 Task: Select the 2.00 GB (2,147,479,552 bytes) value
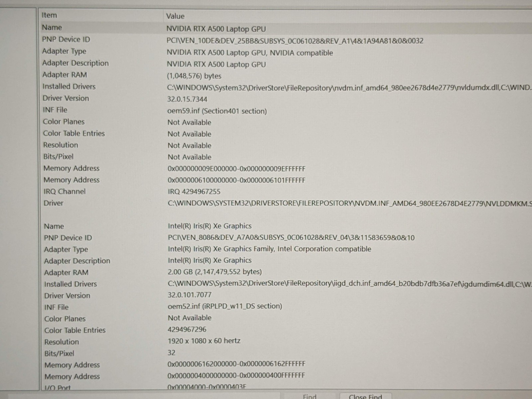pos(215,272)
